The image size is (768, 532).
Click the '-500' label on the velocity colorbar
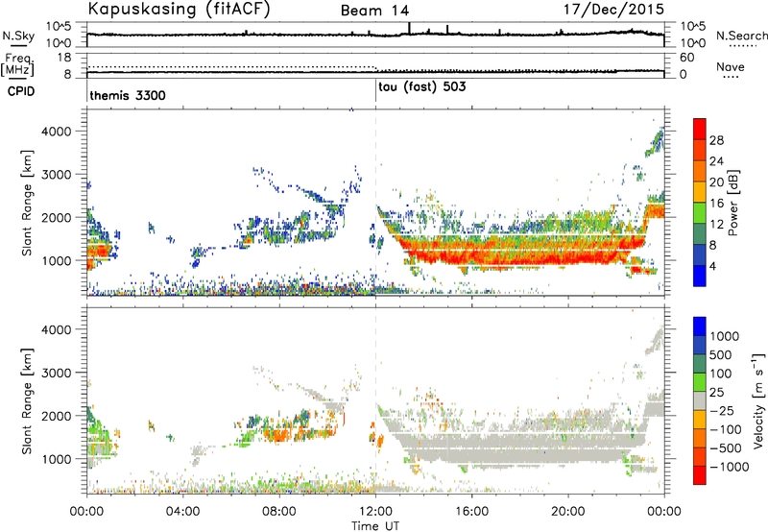[x=726, y=448]
